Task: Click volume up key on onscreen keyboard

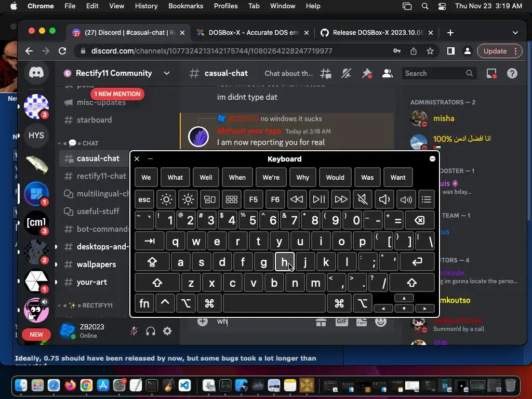Action: coord(406,199)
